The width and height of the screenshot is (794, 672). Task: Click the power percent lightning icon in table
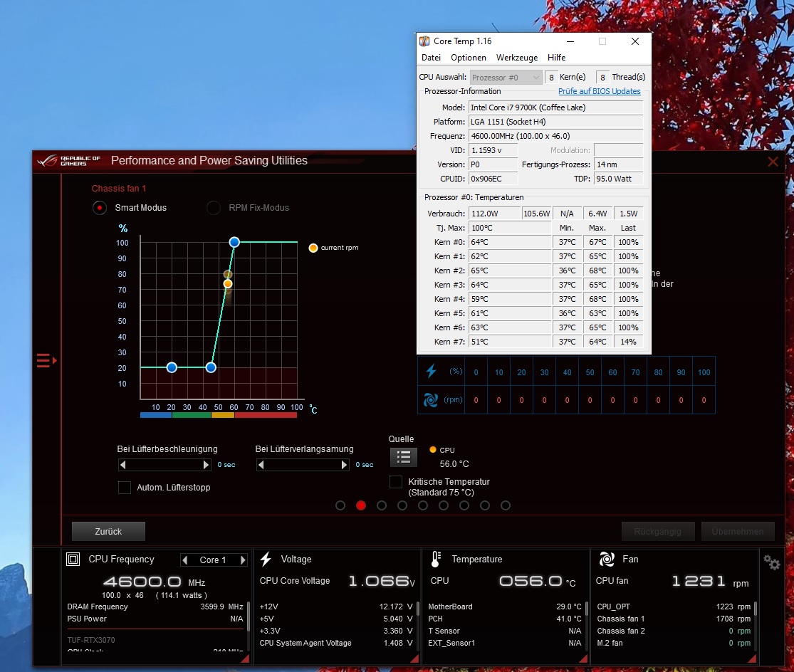point(431,371)
